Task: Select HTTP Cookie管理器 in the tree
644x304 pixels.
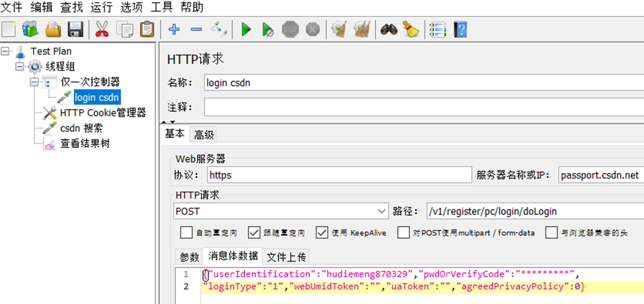Action: click(102, 113)
